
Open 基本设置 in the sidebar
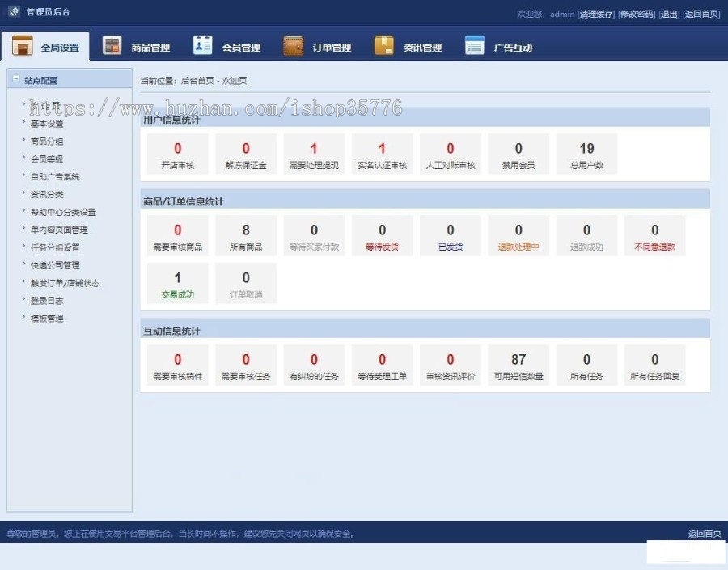pyautogui.click(x=47, y=124)
